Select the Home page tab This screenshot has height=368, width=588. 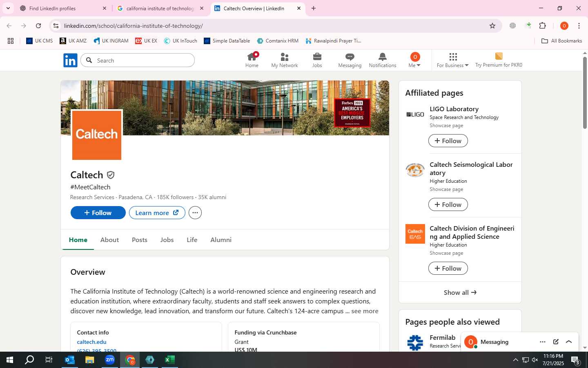pyautogui.click(x=78, y=240)
